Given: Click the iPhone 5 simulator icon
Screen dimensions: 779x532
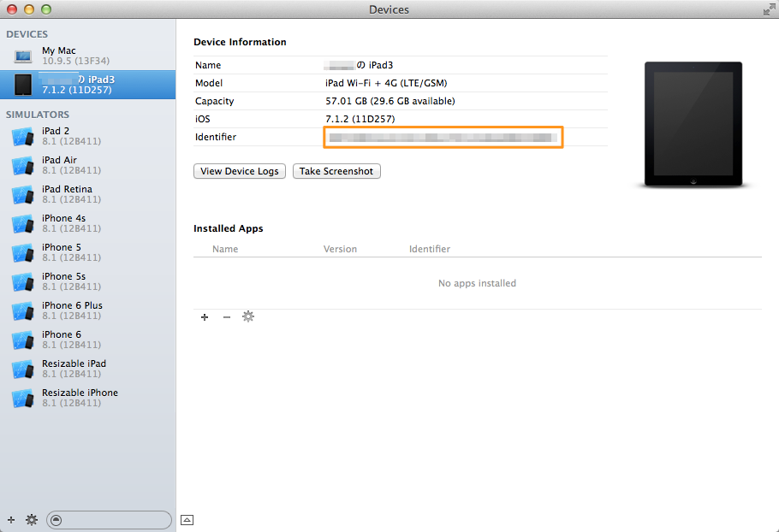Looking at the screenshot, I should coord(23,252).
